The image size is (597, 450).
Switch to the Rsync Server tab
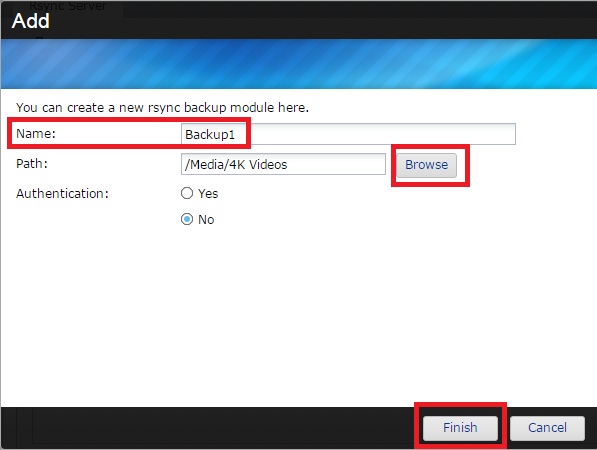click(x=68, y=6)
